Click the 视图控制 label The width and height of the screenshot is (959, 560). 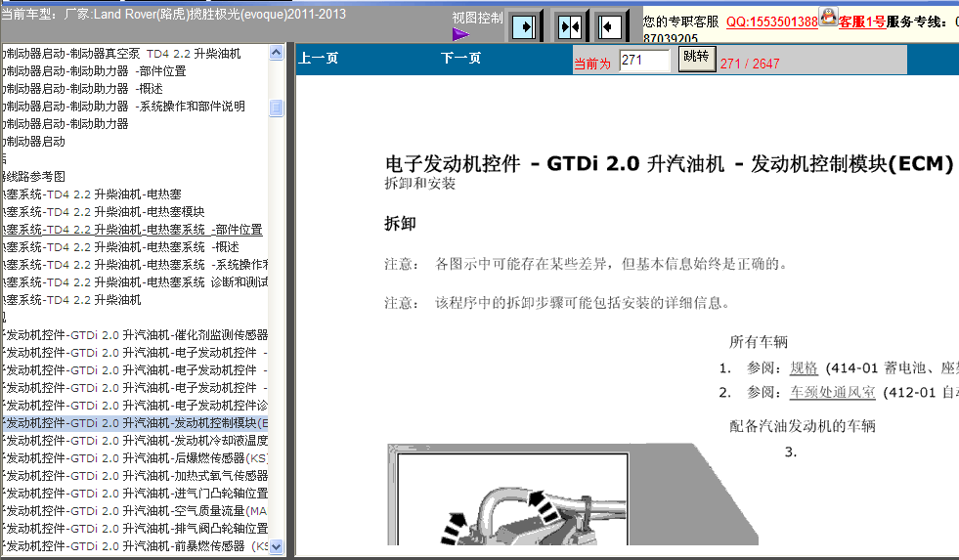coord(477,19)
